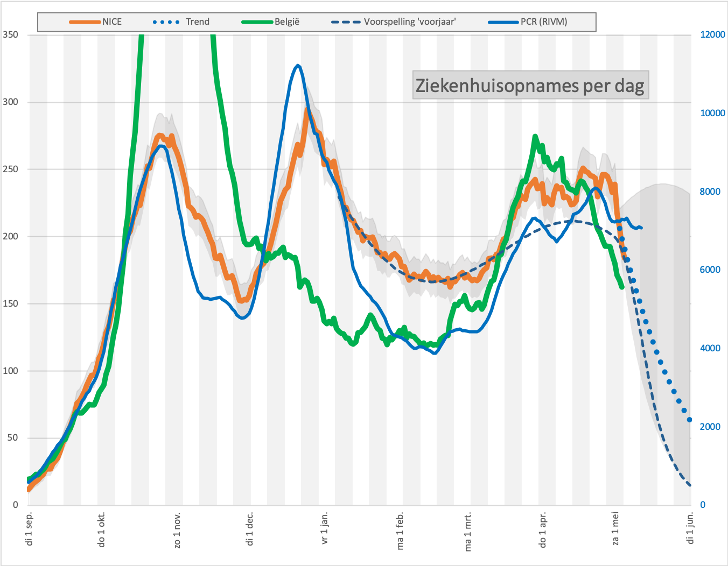
Task: Select the Voorspelling 'voorjaar' legend label
Action: tap(410, 22)
